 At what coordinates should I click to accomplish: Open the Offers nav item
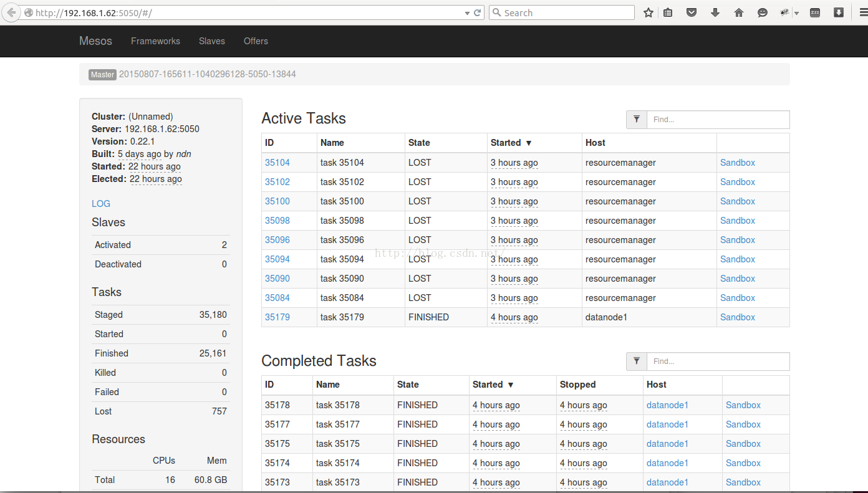click(256, 41)
